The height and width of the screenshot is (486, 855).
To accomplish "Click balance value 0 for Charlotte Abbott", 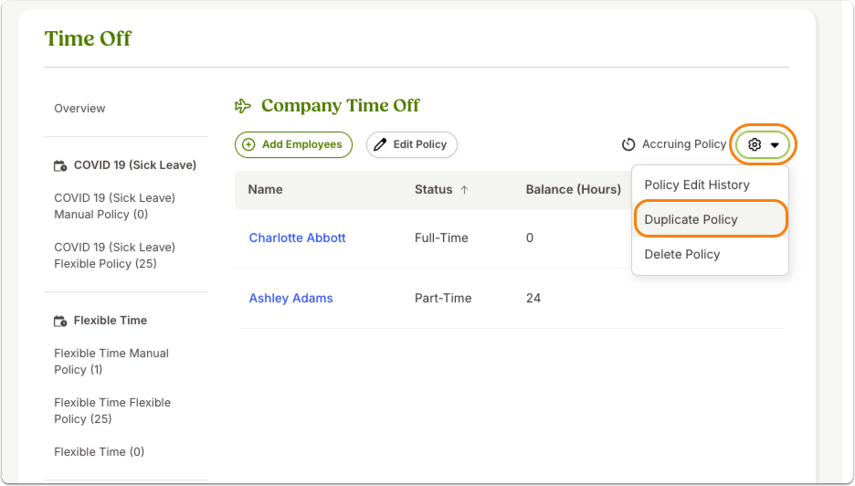I will (x=529, y=238).
